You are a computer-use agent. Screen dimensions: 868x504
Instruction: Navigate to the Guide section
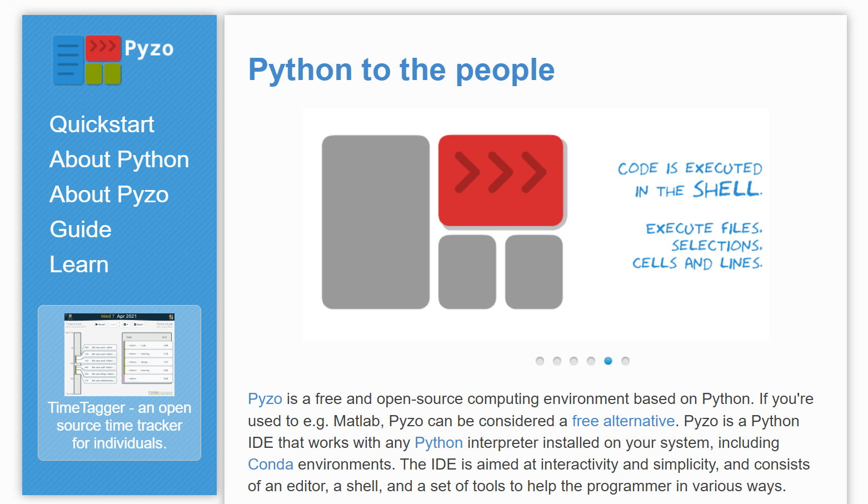81,229
